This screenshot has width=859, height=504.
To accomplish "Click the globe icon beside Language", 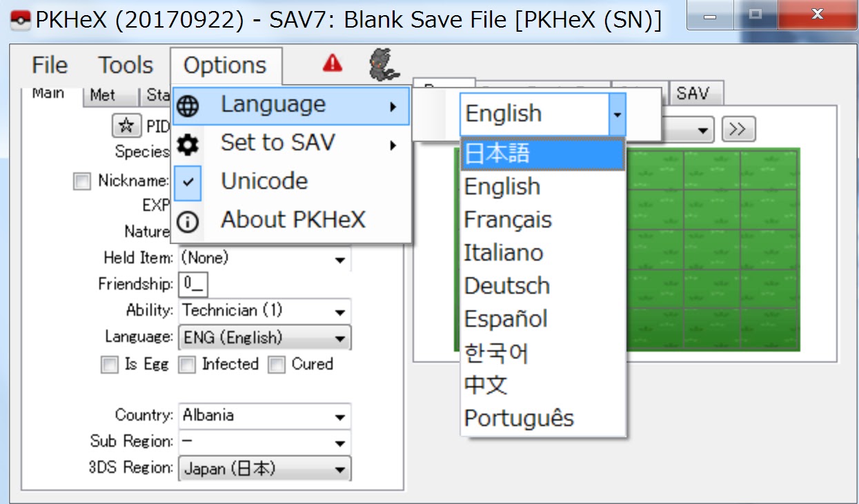I will click(x=188, y=105).
